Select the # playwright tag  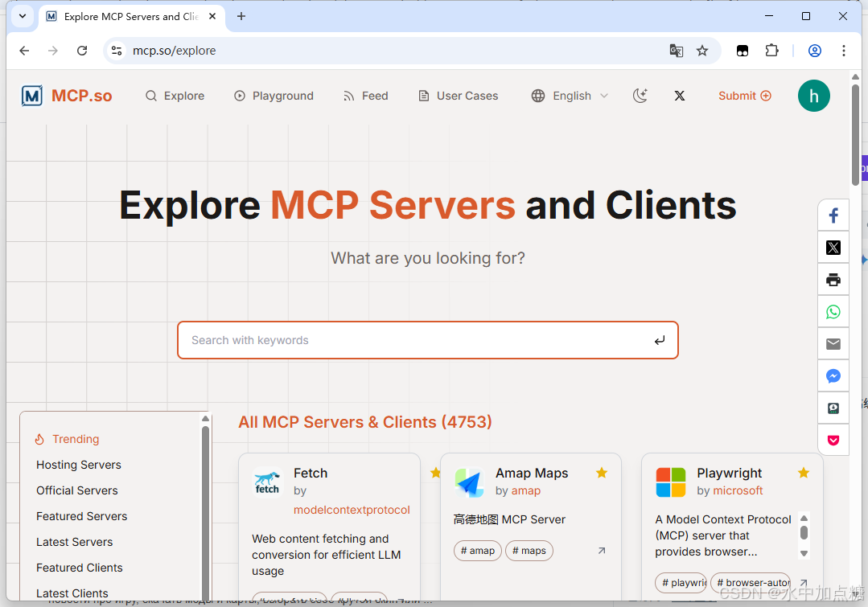(681, 583)
